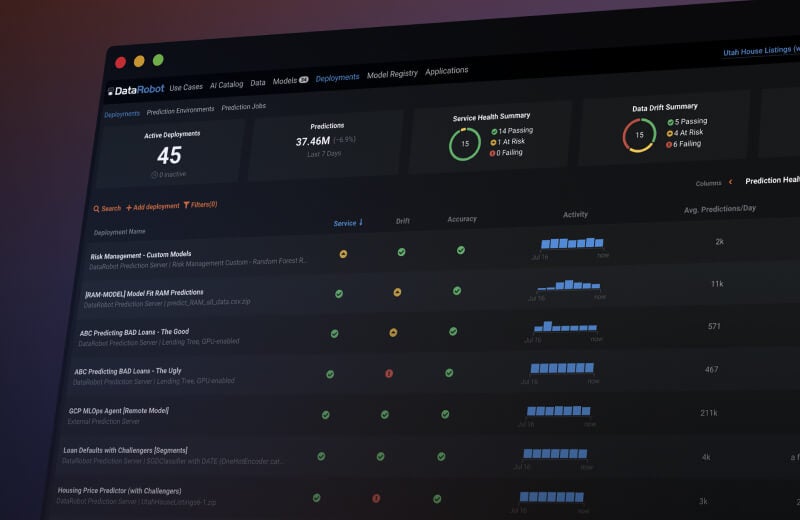Click The Ugly drift failing icon
The width and height of the screenshot is (800, 520).
389,374
